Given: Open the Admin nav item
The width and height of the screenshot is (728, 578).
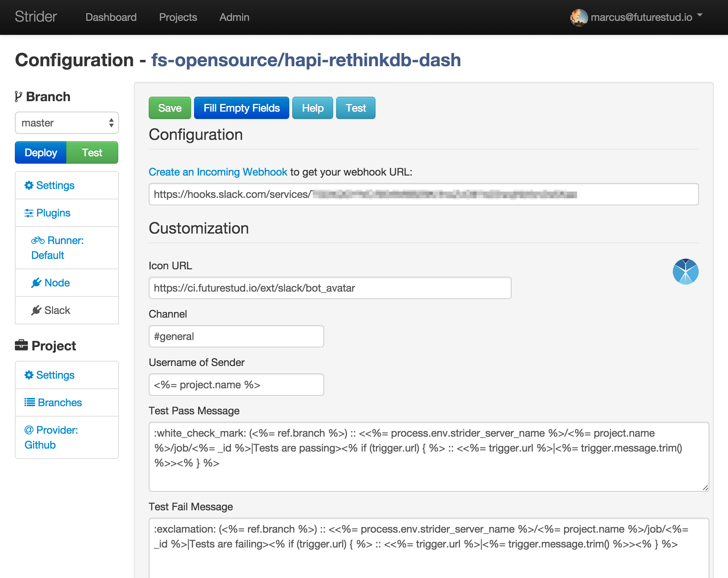Looking at the screenshot, I should (234, 17).
